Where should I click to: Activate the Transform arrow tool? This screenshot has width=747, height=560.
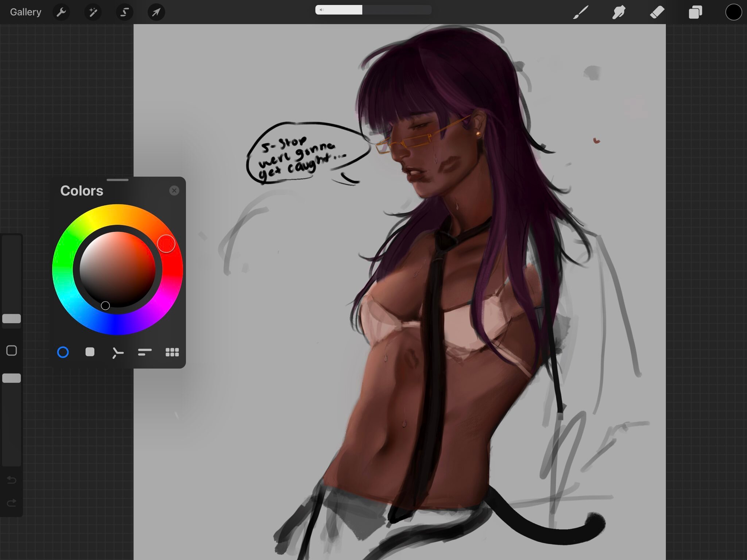[156, 12]
